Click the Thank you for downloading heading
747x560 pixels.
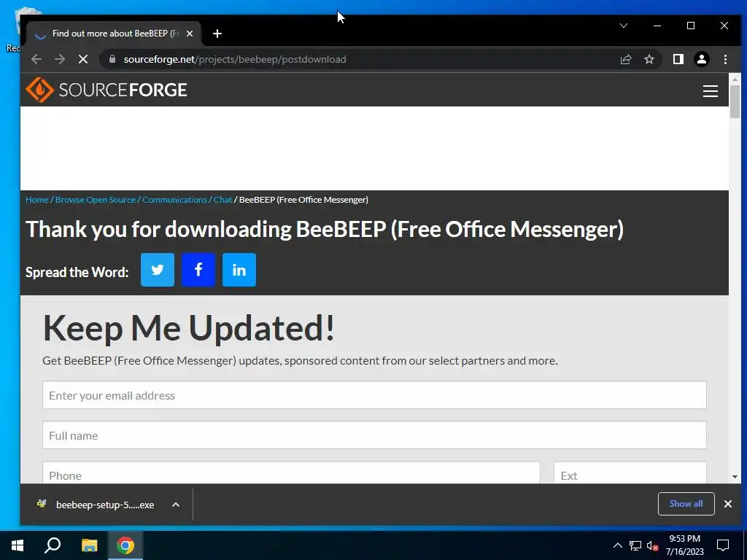pos(325,229)
